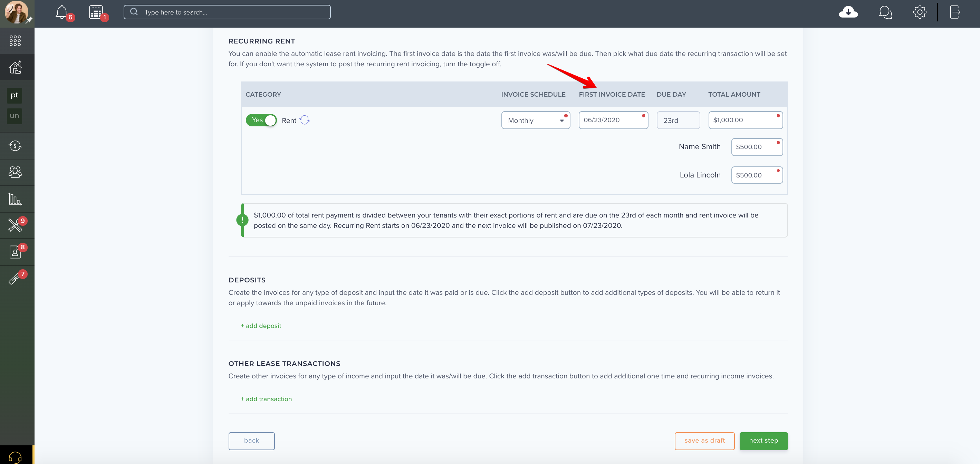This screenshot has width=980, height=464.
Task: Click the green exclamation info icon
Action: click(x=242, y=220)
